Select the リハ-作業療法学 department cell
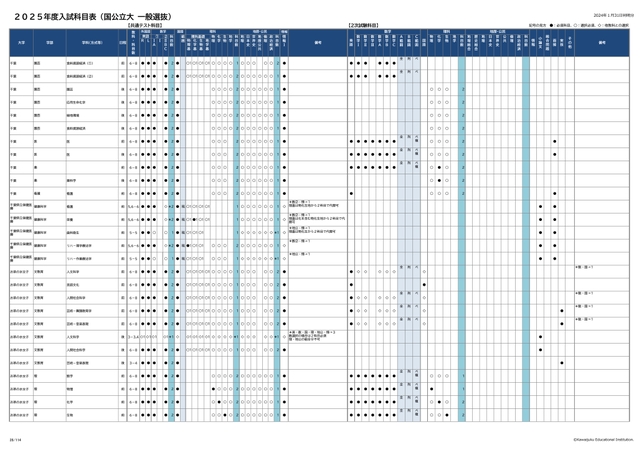The height and width of the screenshot is (455, 644). tap(78, 257)
